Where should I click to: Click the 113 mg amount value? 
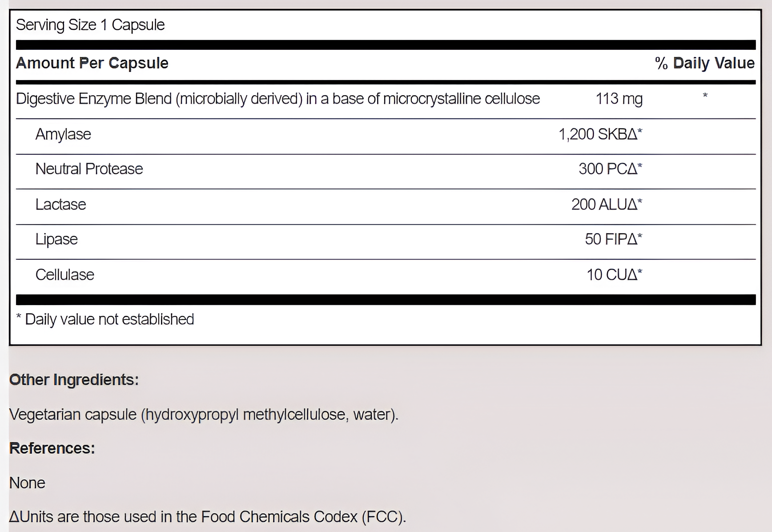[x=619, y=99]
